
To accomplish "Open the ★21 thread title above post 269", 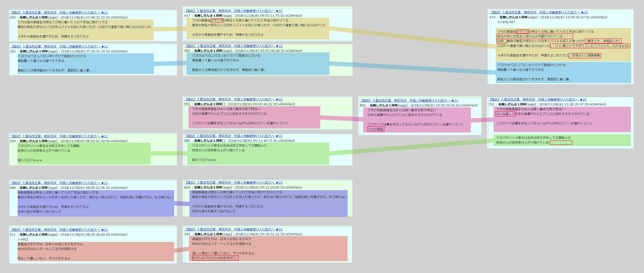I will (x=59, y=13).
